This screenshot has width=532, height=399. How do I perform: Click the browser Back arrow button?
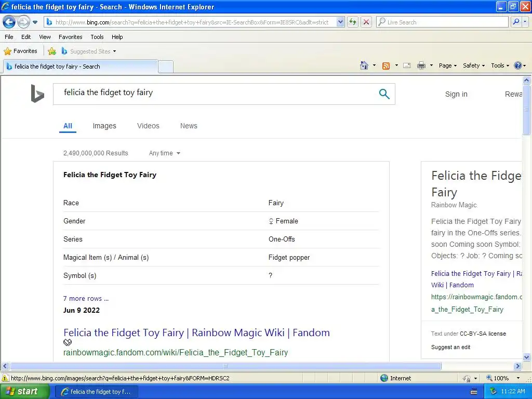tap(9, 22)
